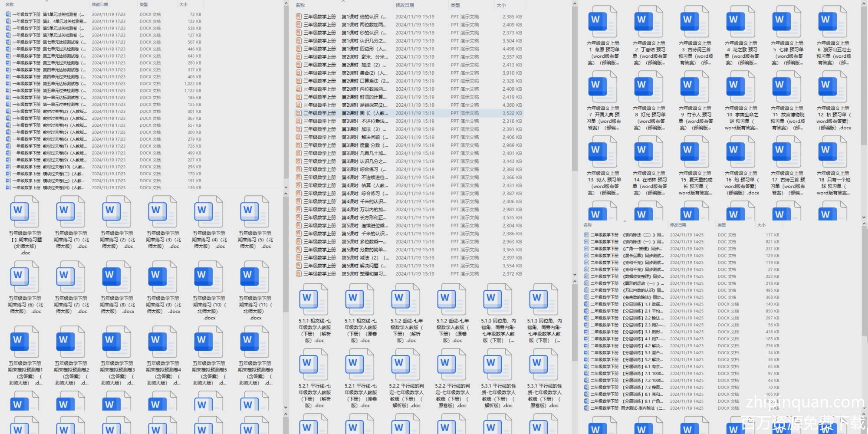This screenshot has width=868, height=434.
Task: Open the 五年级数学下册 期末练习 (10) docx icon
Action: (x=209, y=278)
